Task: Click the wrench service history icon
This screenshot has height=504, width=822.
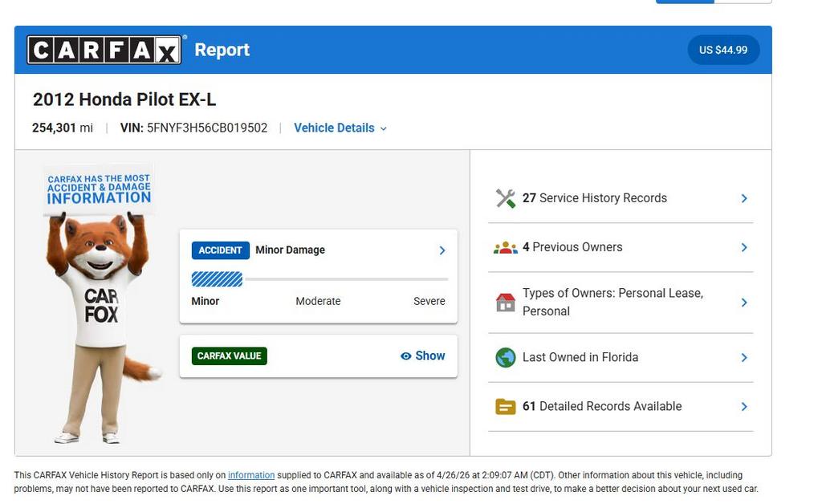Action: tap(506, 198)
